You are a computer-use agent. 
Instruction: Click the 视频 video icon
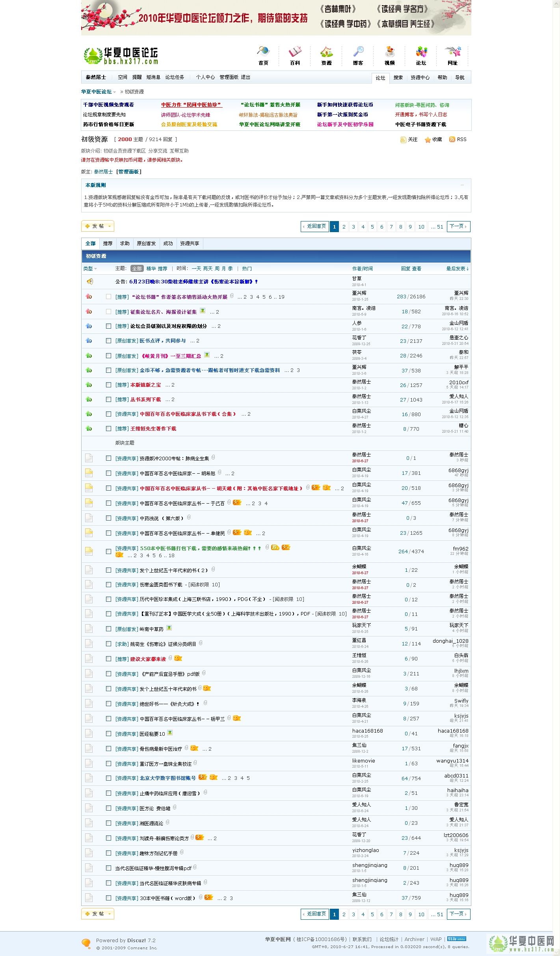click(389, 52)
